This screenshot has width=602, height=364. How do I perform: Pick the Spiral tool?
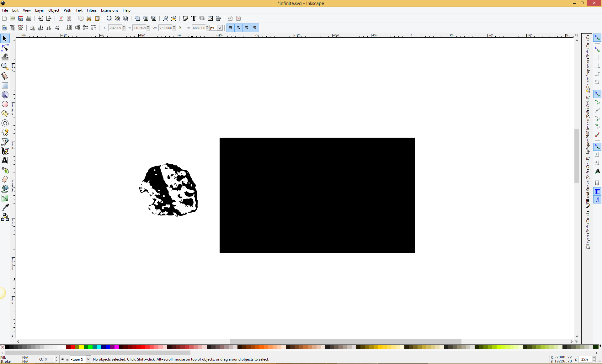5,123
